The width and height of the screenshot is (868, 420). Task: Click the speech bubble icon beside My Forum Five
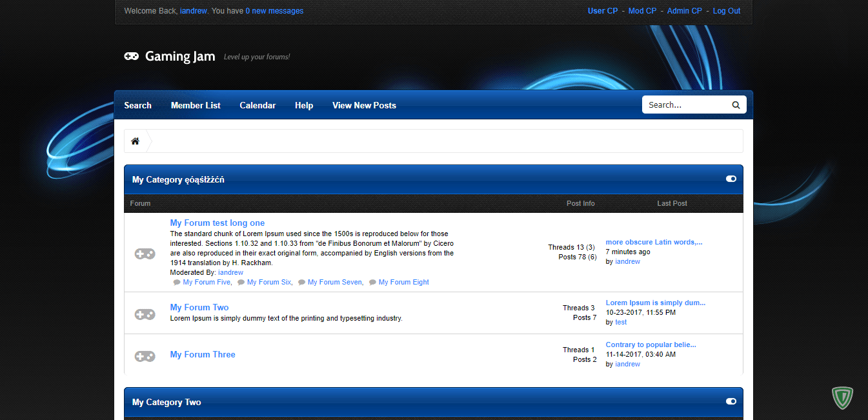[177, 283]
